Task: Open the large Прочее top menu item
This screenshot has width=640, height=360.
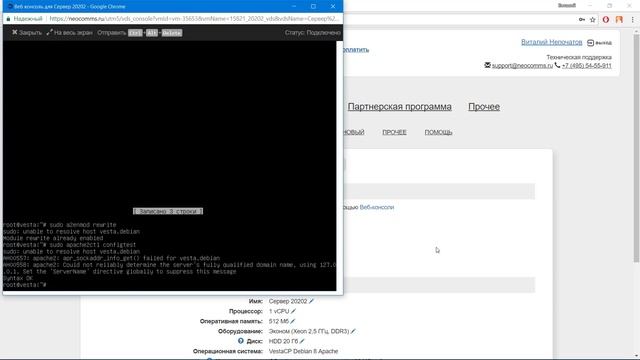Action: coord(484,107)
